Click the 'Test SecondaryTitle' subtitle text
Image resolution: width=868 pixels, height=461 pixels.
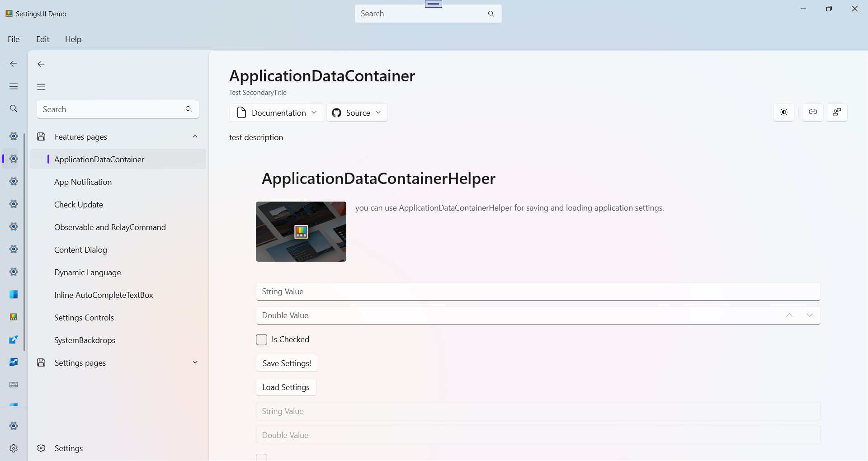[258, 93]
